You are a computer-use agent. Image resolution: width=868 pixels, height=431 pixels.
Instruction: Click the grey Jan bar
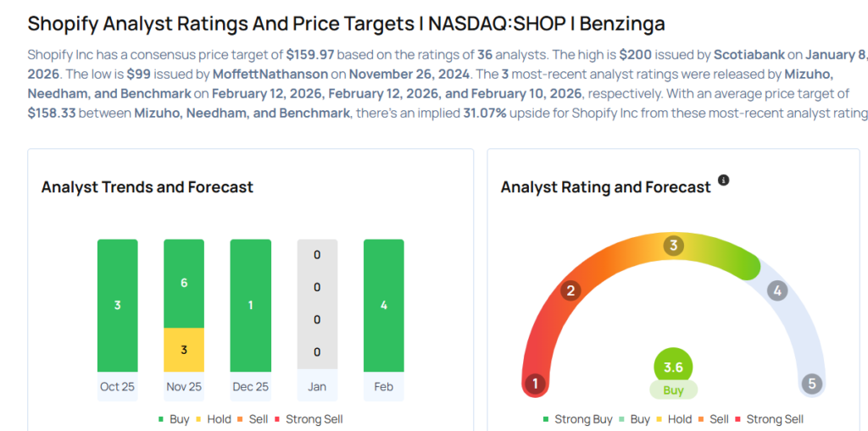coord(317,305)
